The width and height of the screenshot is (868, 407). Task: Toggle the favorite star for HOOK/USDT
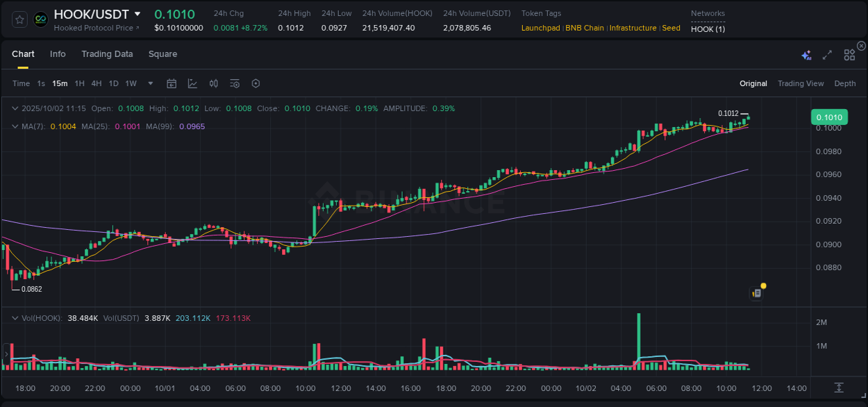tap(19, 19)
